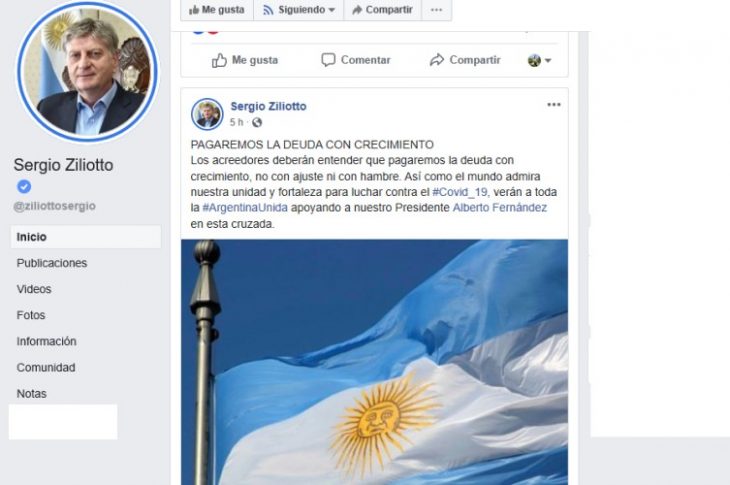Open the Fotos section
730x485 pixels.
[x=31, y=315]
